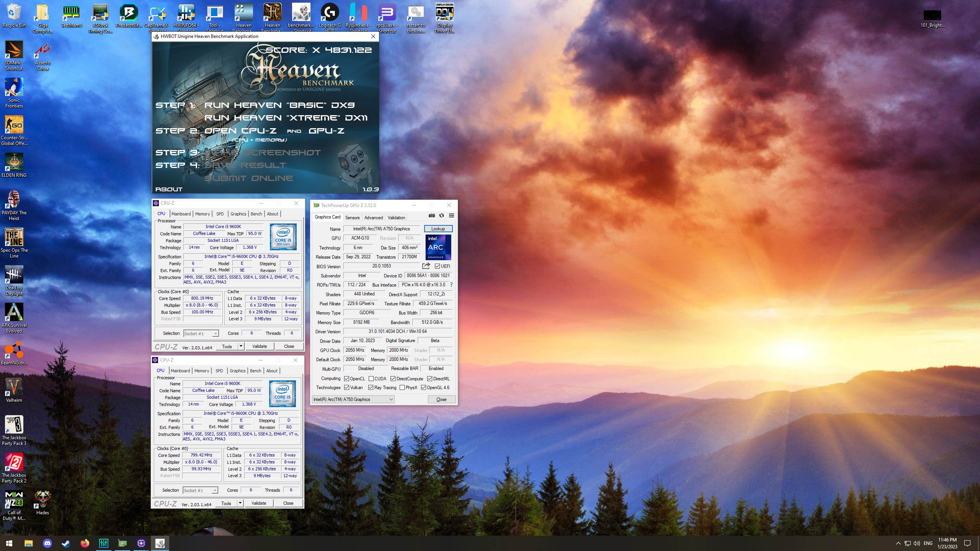Open Steam from the taskbar

pos(66,543)
